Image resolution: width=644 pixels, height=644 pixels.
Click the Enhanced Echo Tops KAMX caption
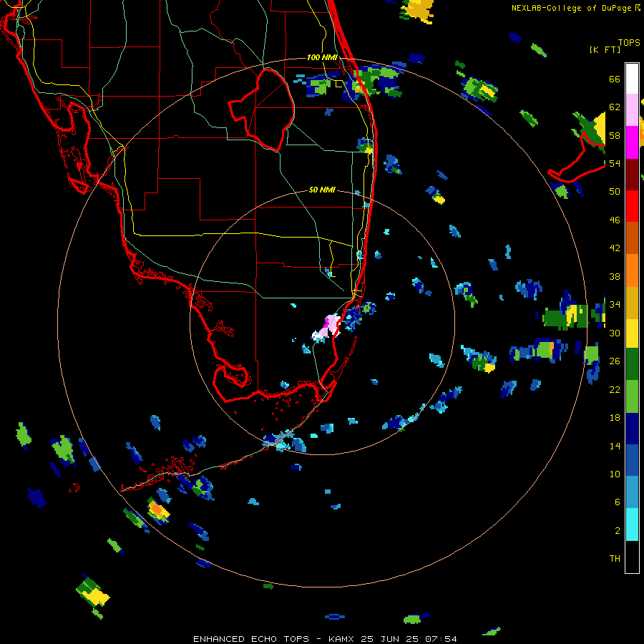(325, 639)
